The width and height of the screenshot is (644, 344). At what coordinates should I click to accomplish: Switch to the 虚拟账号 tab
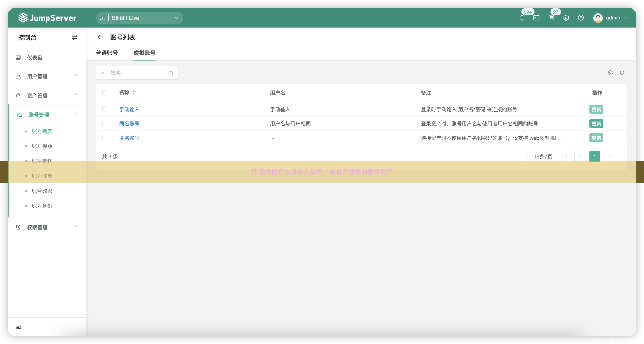point(145,53)
